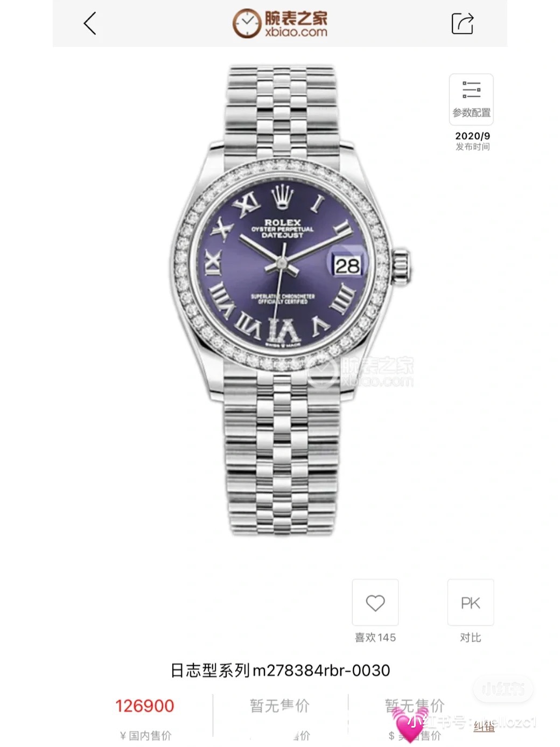The height and width of the screenshot is (747, 560).
Task: Click the 小红书 watermark badge
Action: pyautogui.click(x=503, y=688)
